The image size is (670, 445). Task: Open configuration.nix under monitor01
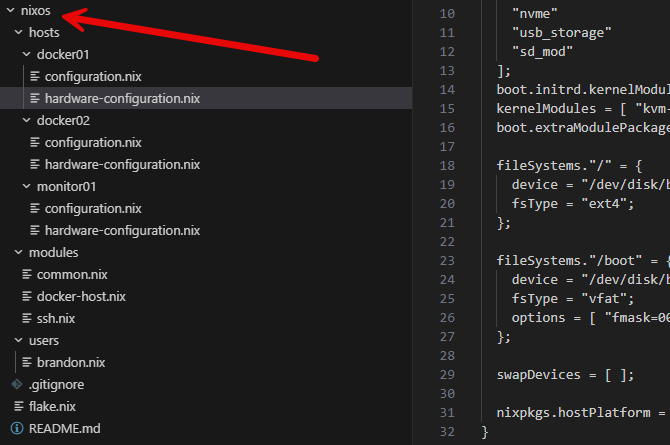coord(93,209)
